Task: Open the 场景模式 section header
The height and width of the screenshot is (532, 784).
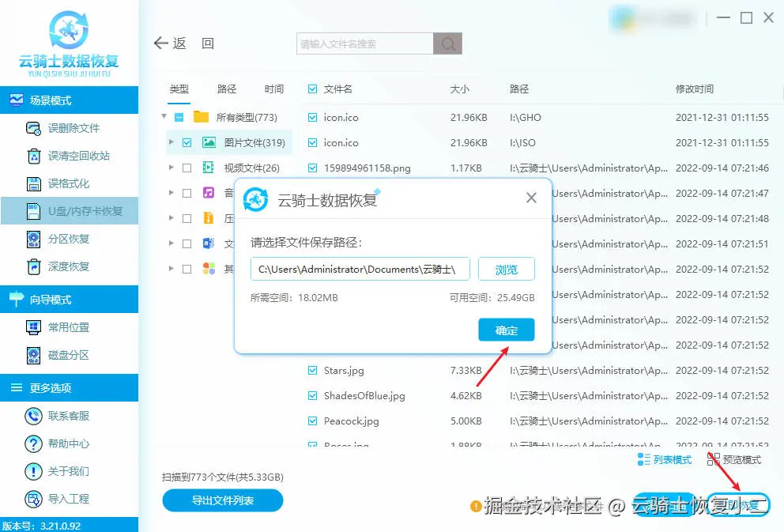Action: (x=69, y=100)
